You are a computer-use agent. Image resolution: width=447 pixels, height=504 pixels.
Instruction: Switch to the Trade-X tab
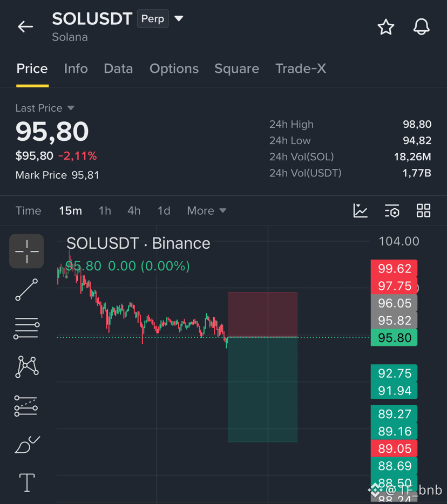(301, 69)
